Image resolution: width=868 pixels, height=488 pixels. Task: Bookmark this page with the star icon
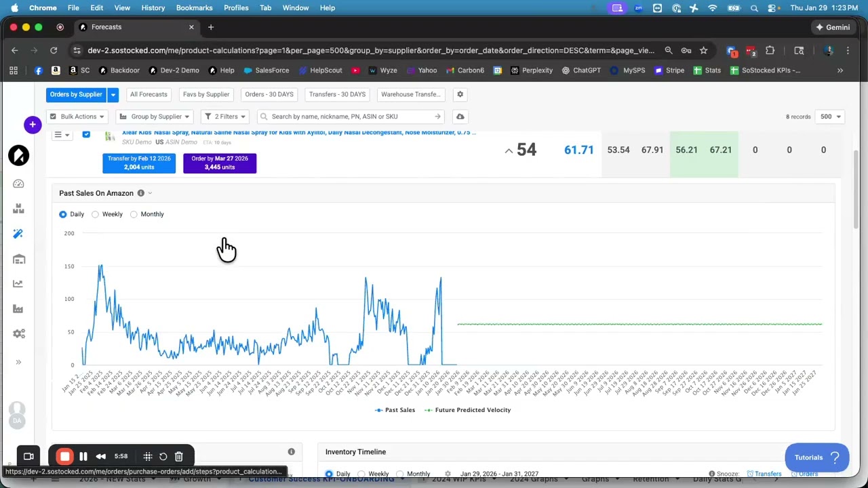pyautogui.click(x=704, y=50)
